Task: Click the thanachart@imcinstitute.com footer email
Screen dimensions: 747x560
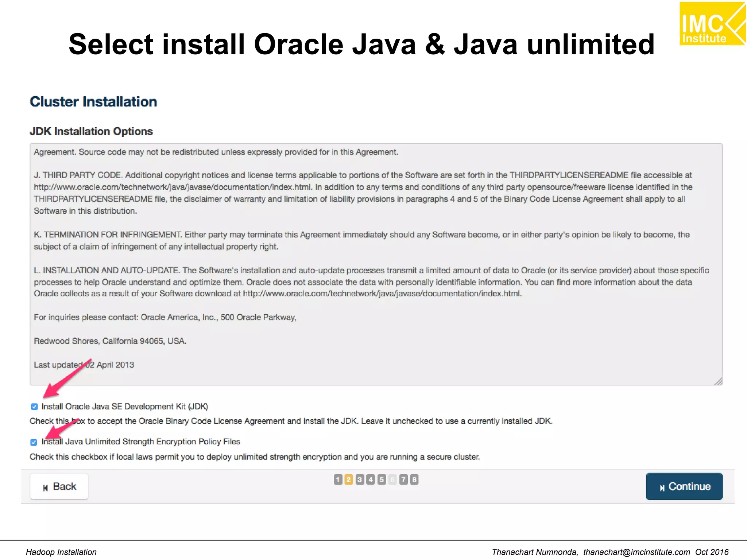Action: 636,552
